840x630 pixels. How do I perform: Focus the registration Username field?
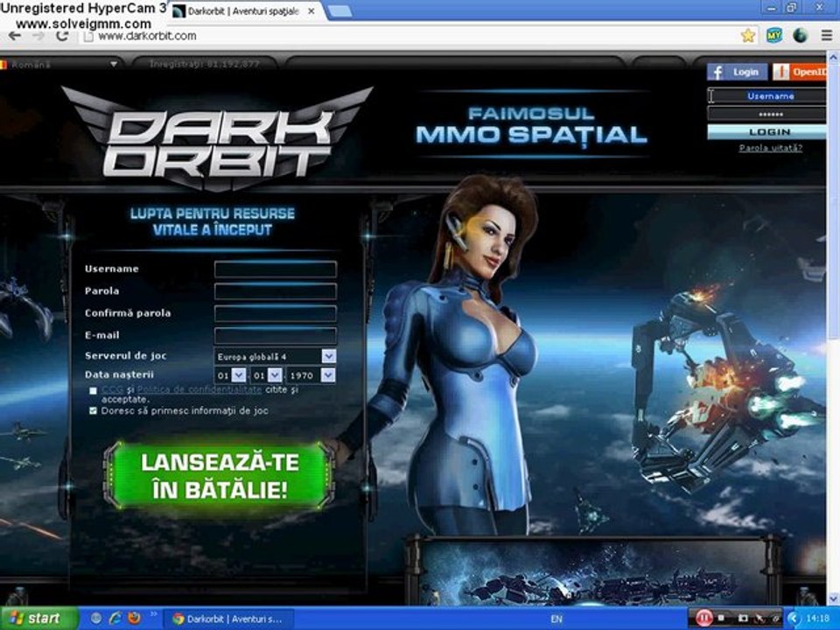pyautogui.click(x=276, y=269)
